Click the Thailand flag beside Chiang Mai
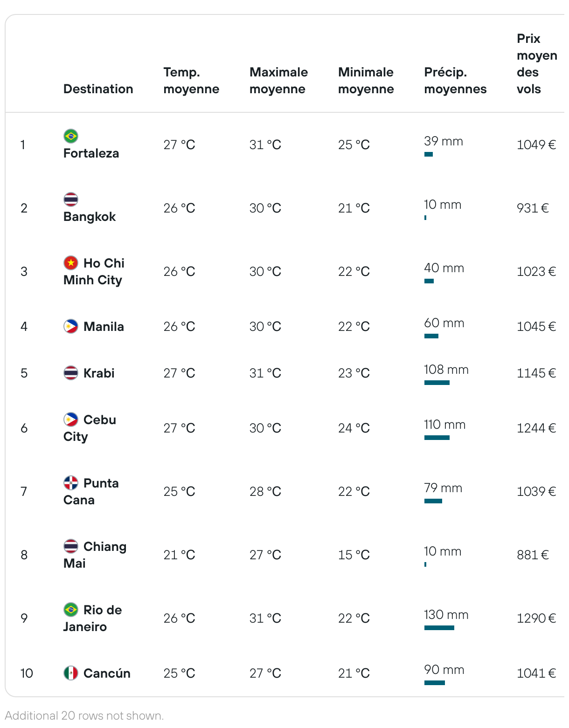The height and width of the screenshot is (728, 569). [71, 546]
